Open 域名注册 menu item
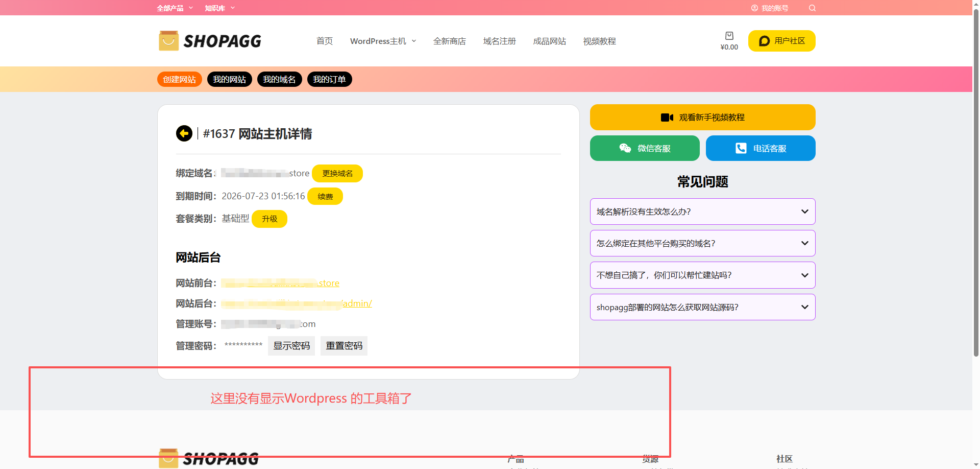 (x=500, y=41)
